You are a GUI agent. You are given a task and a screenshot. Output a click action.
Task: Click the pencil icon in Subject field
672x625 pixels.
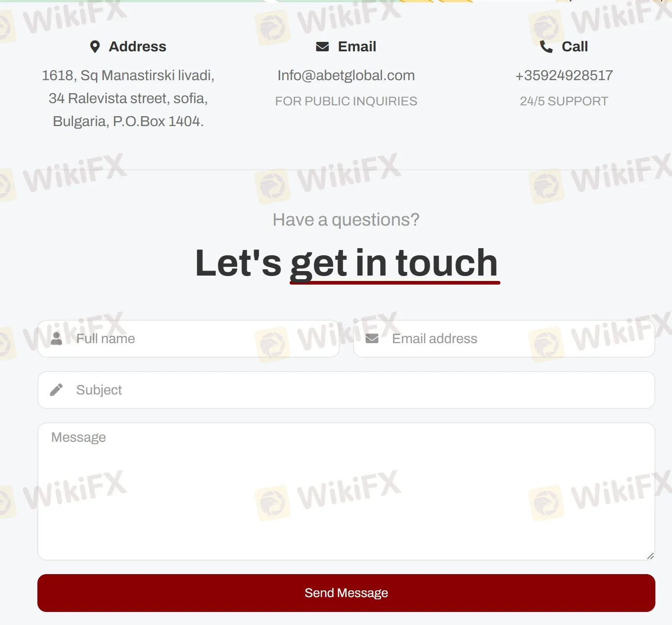[56, 390]
